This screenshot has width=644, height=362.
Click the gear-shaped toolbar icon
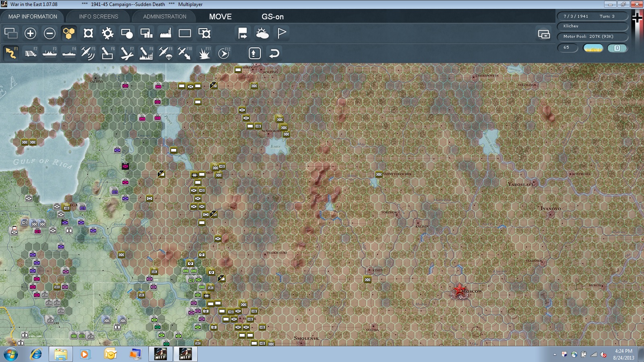pyautogui.click(x=107, y=33)
